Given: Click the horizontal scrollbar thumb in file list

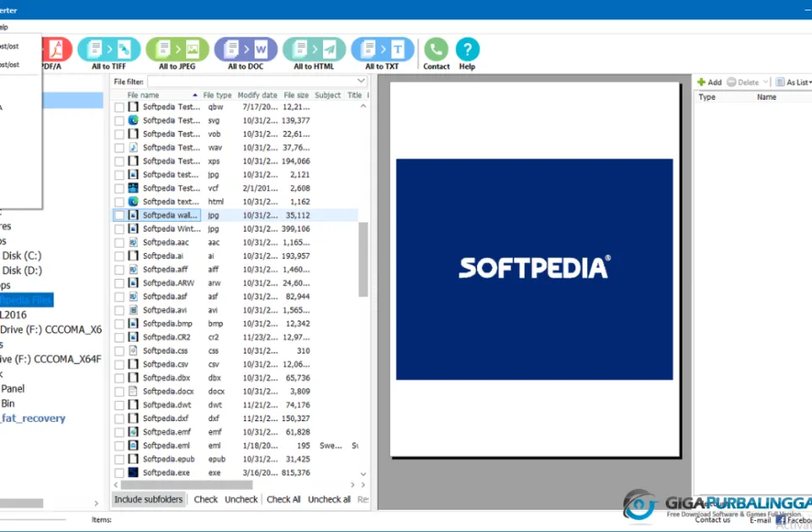Looking at the screenshot, I should point(187,485).
